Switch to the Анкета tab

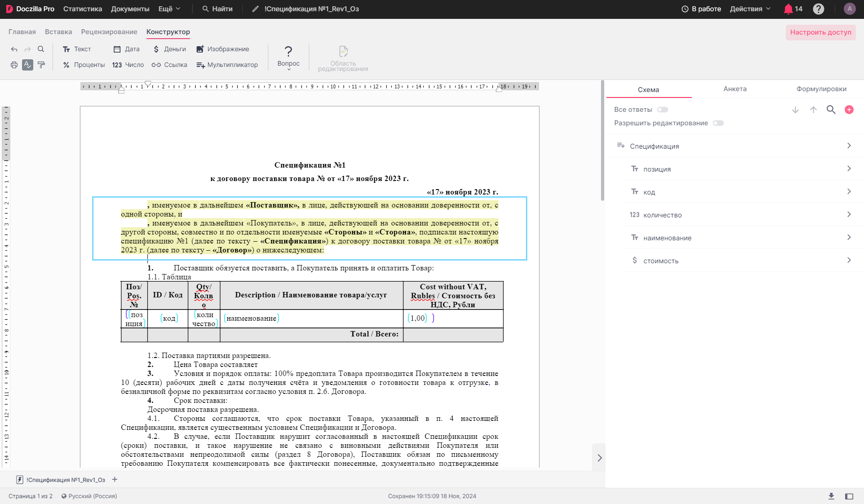click(x=735, y=89)
